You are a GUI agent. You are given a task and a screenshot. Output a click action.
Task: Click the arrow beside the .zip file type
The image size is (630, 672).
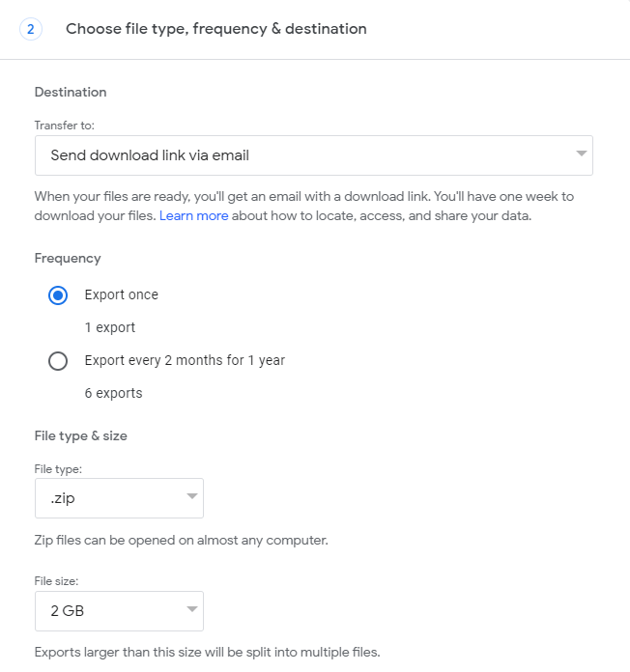point(191,497)
